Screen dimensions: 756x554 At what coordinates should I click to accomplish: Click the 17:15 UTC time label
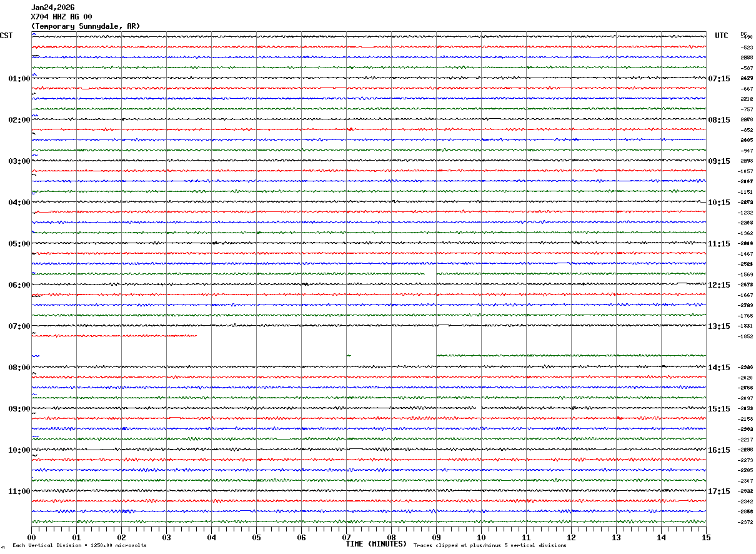click(719, 491)
